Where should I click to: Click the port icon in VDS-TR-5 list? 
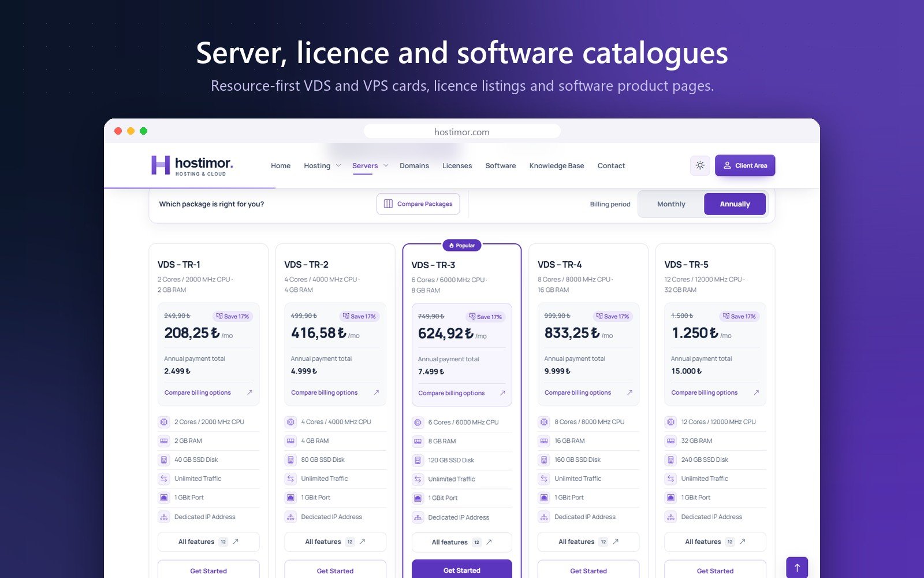[670, 498]
